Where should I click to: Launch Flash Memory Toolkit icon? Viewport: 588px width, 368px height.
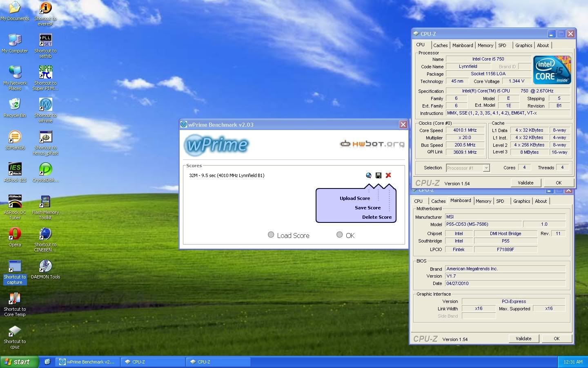click(45, 207)
